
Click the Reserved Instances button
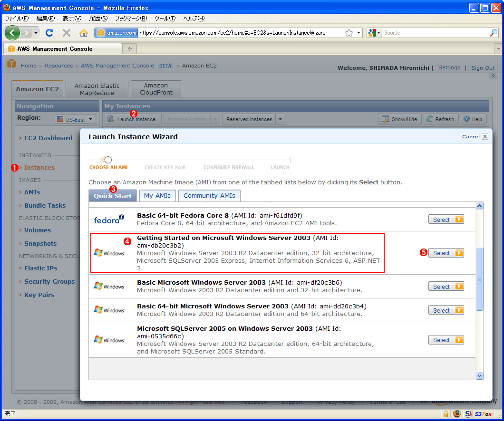point(249,119)
